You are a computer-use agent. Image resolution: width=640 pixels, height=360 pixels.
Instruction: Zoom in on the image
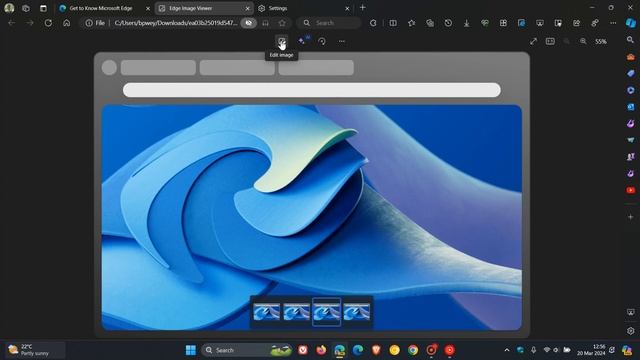[583, 41]
